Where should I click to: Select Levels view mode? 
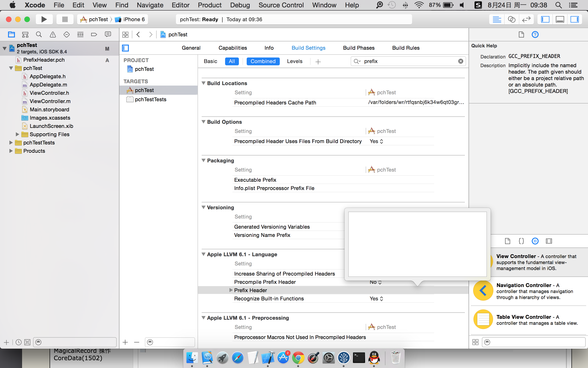294,61
